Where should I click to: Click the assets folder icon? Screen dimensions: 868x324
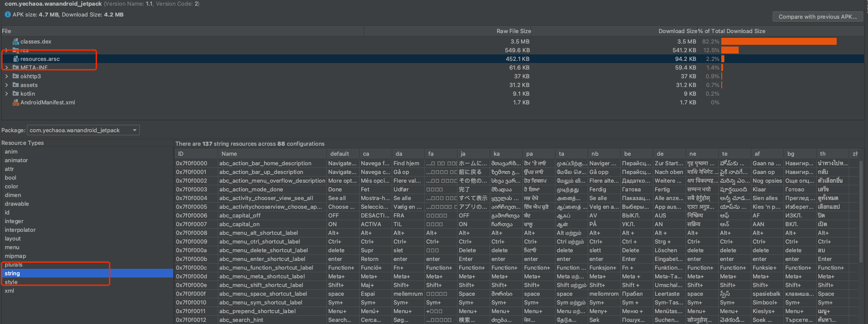pyautogui.click(x=16, y=85)
